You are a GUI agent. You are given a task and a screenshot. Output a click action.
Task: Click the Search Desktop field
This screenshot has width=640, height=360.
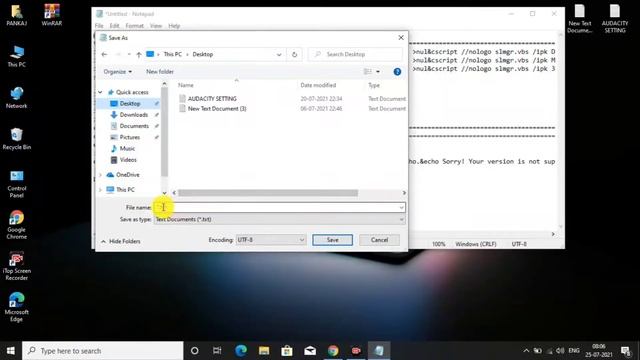pos(355,54)
